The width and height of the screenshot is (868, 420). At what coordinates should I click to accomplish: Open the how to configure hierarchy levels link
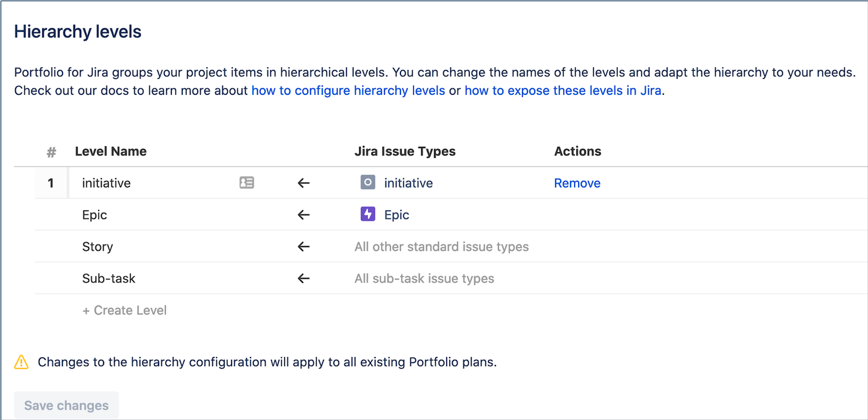[348, 90]
